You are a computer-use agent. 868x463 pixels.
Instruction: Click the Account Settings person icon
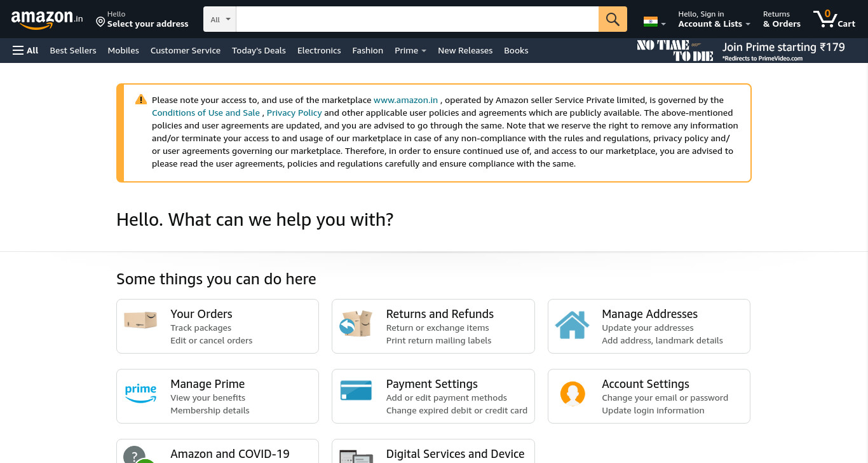[573, 394]
